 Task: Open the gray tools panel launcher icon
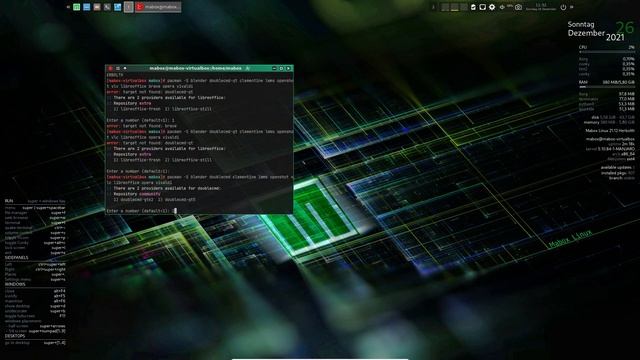click(x=107, y=7)
